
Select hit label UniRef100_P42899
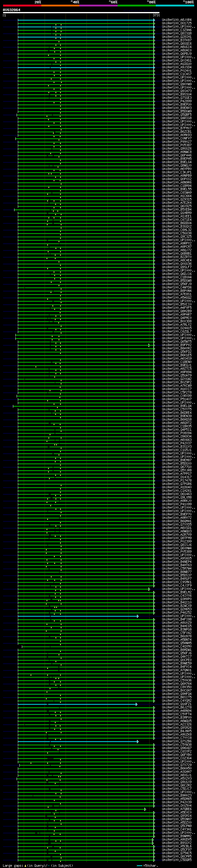[x=177, y=101]
